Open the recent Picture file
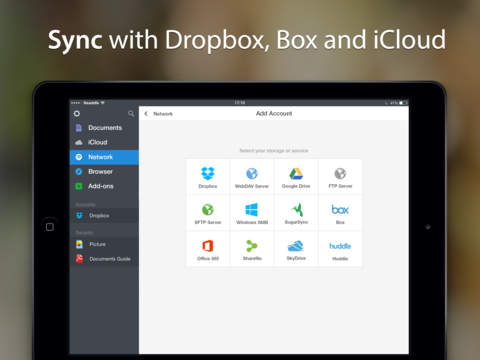 pyautogui.click(x=104, y=244)
